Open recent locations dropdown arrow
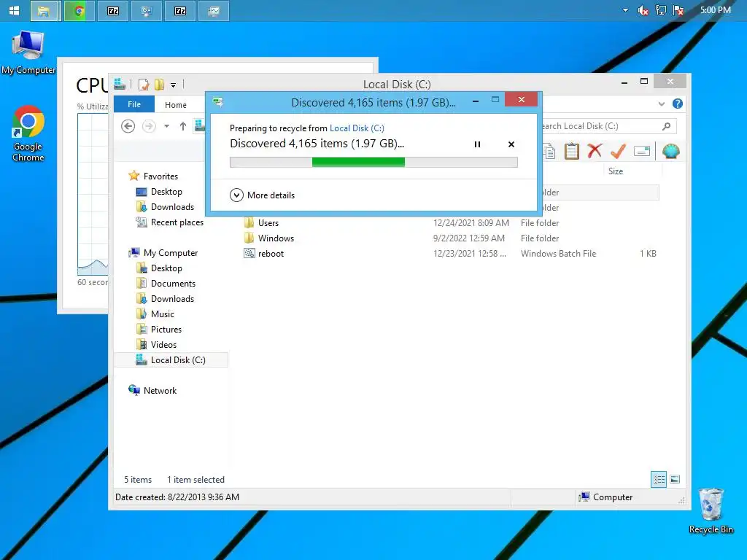Viewport: 747px width, 560px height. point(166,126)
